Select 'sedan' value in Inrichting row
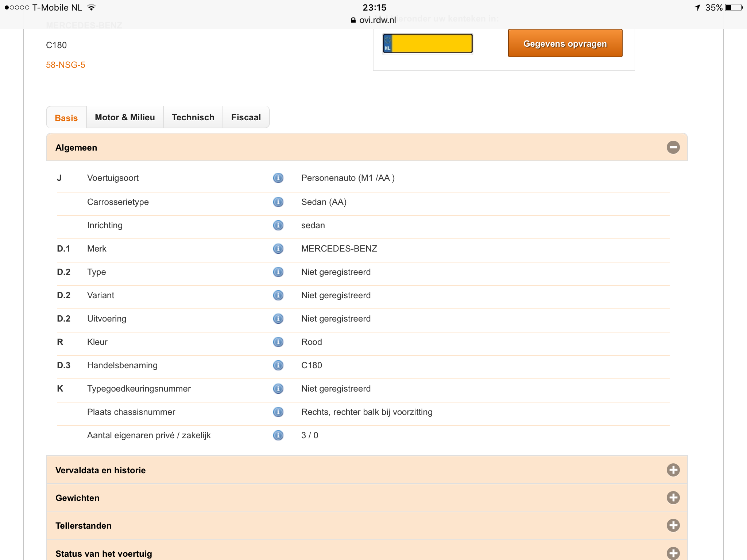 (x=313, y=225)
